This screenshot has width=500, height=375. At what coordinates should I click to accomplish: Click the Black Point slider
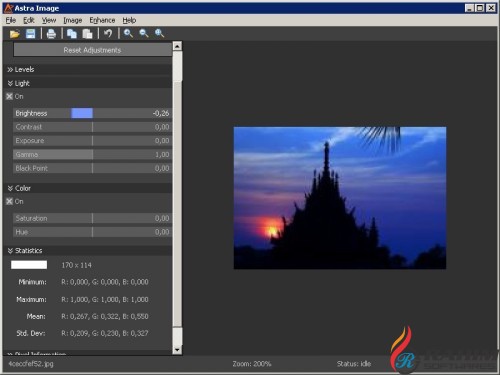92,168
